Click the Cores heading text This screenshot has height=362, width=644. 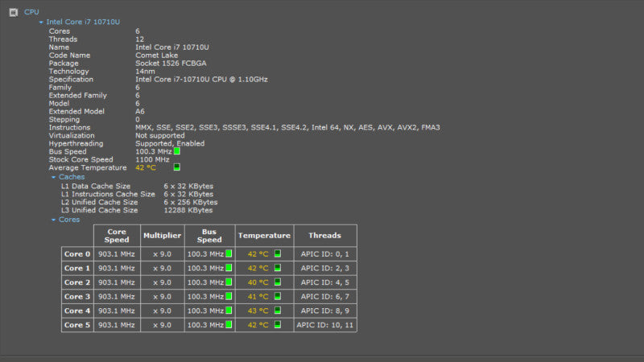69,220
